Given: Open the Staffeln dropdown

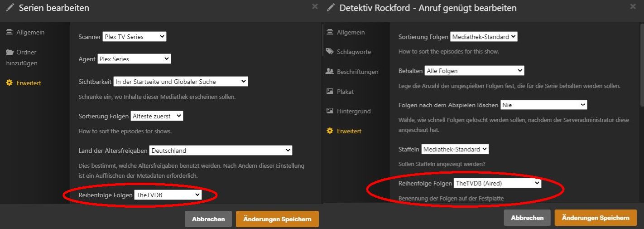Looking at the screenshot, I should pyautogui.click(x=455, y=149).
